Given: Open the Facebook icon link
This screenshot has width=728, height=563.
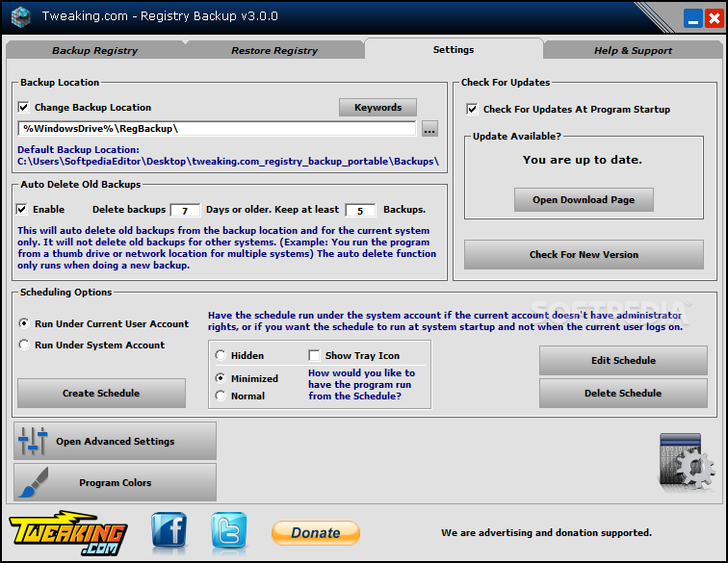Looking at the screenshot, I should click(169, 530).
